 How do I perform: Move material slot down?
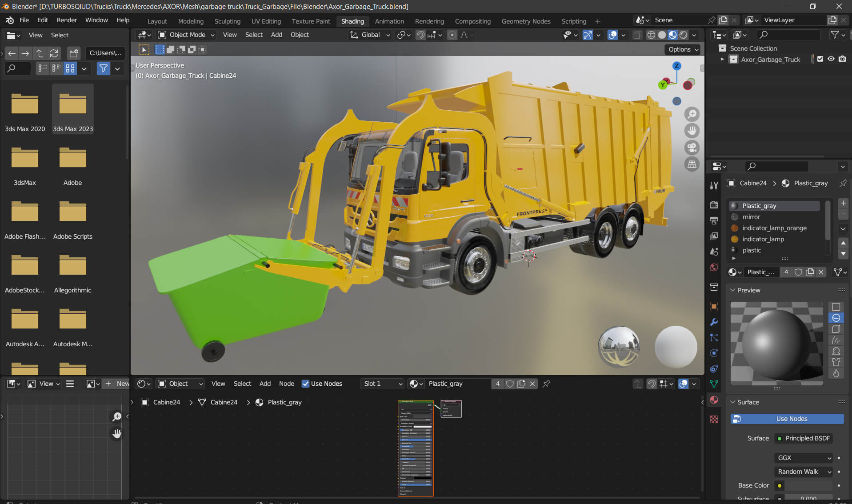point(843,254)
